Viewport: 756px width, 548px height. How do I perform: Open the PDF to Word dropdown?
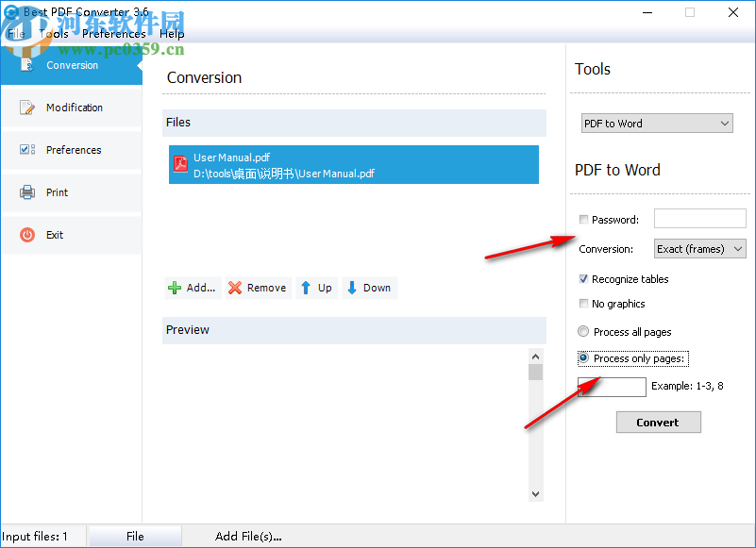click(656, 123)
